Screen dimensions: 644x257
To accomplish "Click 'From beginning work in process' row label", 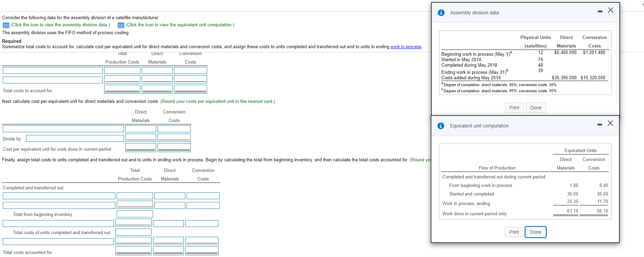I will [481, 186].
